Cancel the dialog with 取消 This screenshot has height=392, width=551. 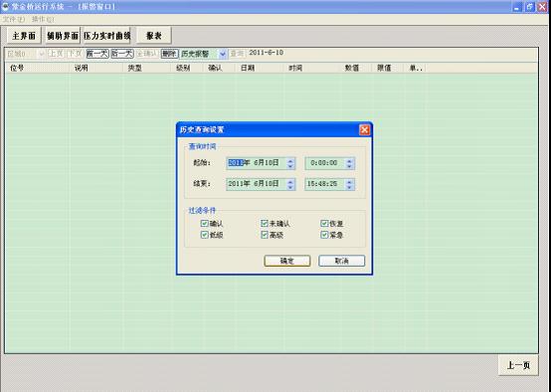point(341,261)
